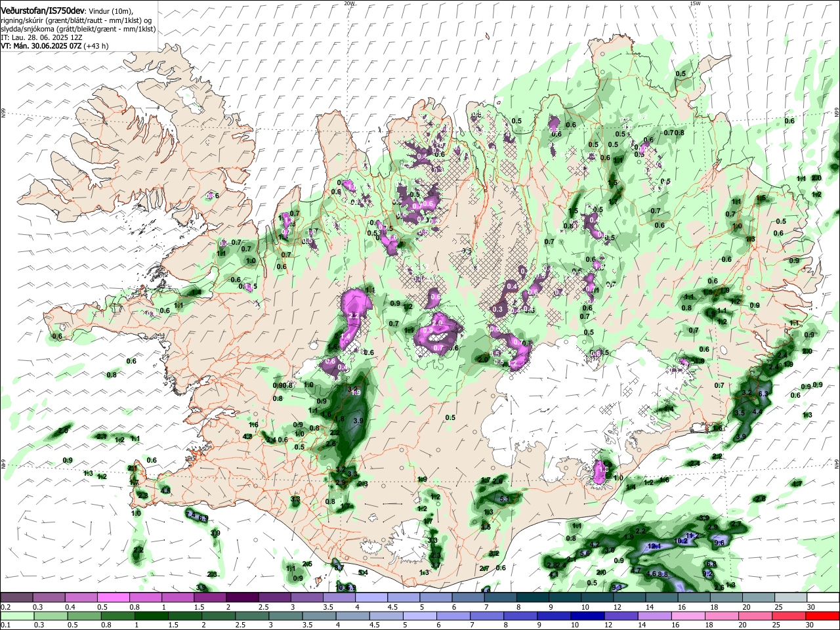The width and height of the screenshot is (840, 630).
Task: Click the 10.2 precipitation value
Action: [681, 541]
